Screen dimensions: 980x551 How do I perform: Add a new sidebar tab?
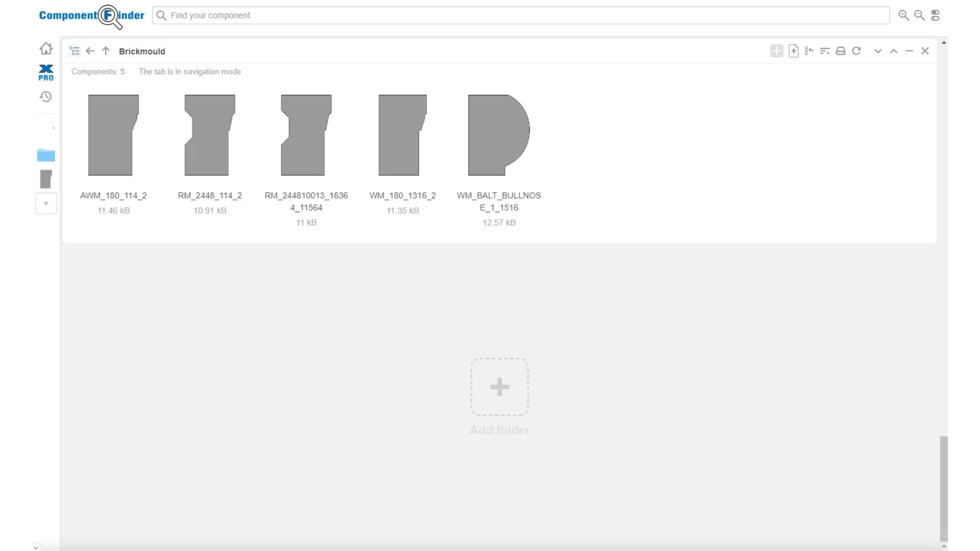click(x=46, y=203)
